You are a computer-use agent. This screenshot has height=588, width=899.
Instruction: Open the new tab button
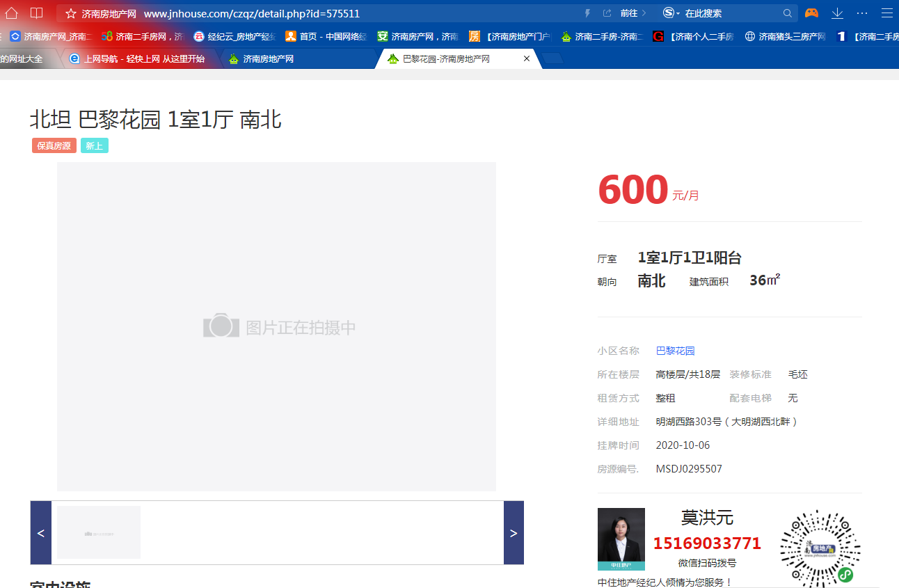click(552, 59)
